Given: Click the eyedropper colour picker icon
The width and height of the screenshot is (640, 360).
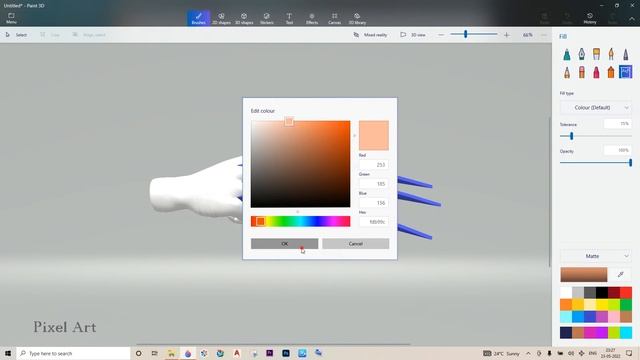Looking at the screenshot, I should pos(620,275).
